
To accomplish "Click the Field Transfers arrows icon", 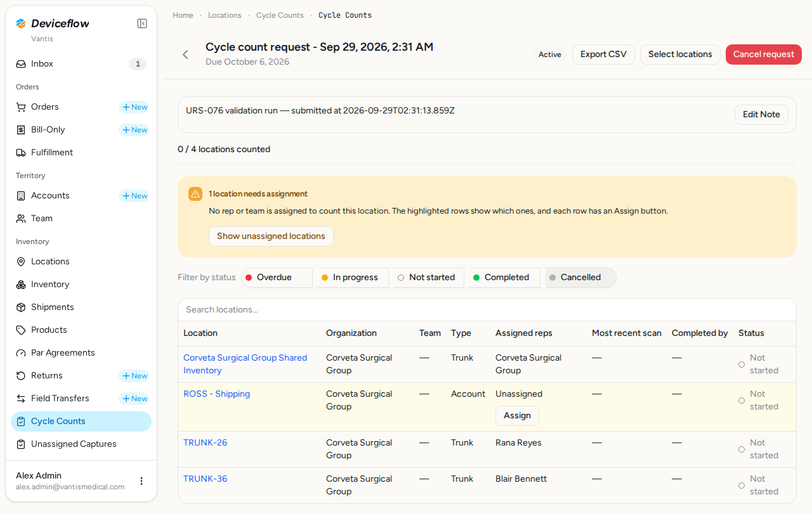I will pos(21,399).
